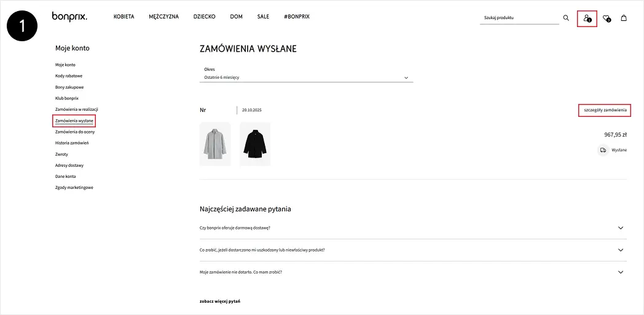Click the Szukaj produktu search field
This screenshot has height=315, width=644.
[x=519, y=18]
